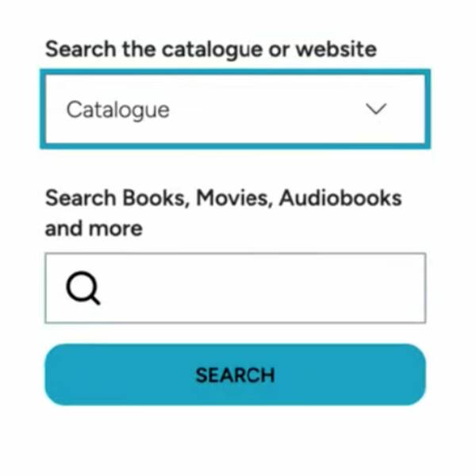Activate the rounded teal search button
476x476 pixels.
click(x=236, y=374)
